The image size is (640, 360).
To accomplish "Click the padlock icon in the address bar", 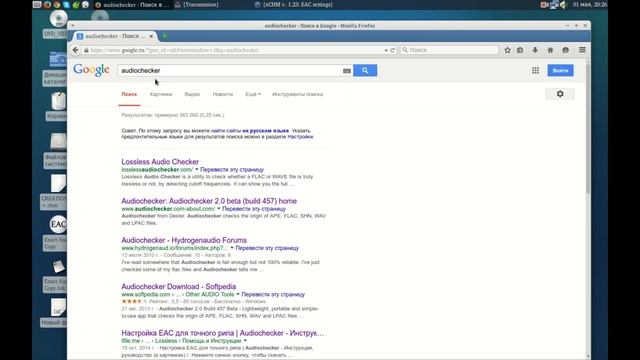I will [86, 50].
